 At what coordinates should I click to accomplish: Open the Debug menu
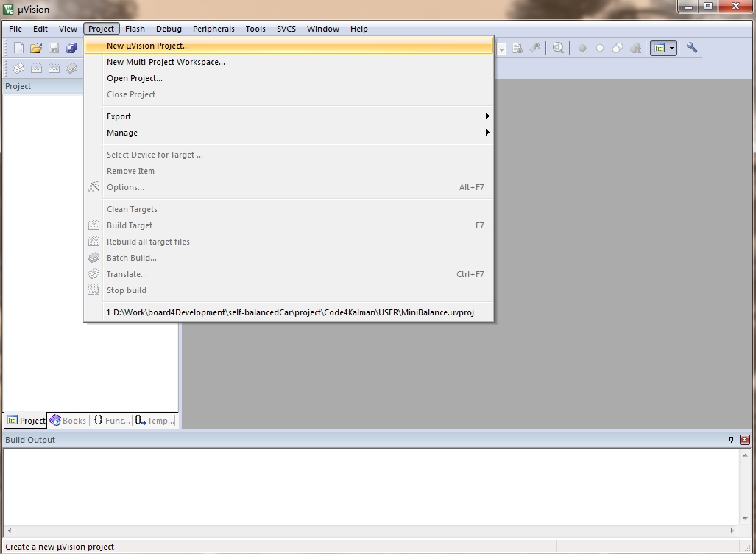point(169,29)
